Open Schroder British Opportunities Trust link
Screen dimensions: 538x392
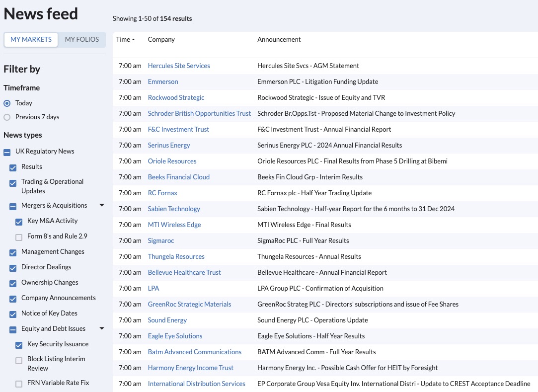point(199,114)
